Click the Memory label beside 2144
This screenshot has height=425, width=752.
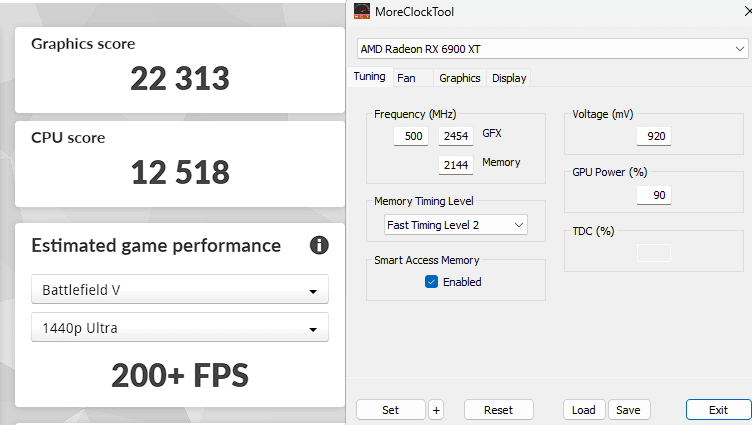501,162
